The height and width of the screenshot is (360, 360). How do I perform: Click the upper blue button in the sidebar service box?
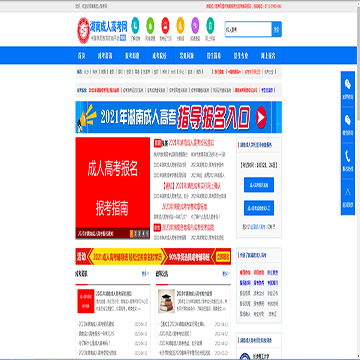pyautogui.click(x=259, y=185)
